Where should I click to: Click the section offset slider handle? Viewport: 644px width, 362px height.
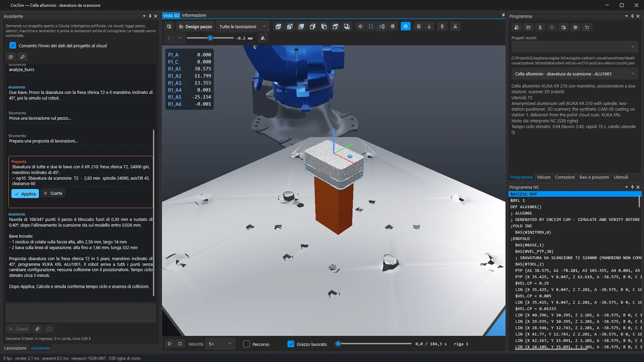tap(210, 38)
